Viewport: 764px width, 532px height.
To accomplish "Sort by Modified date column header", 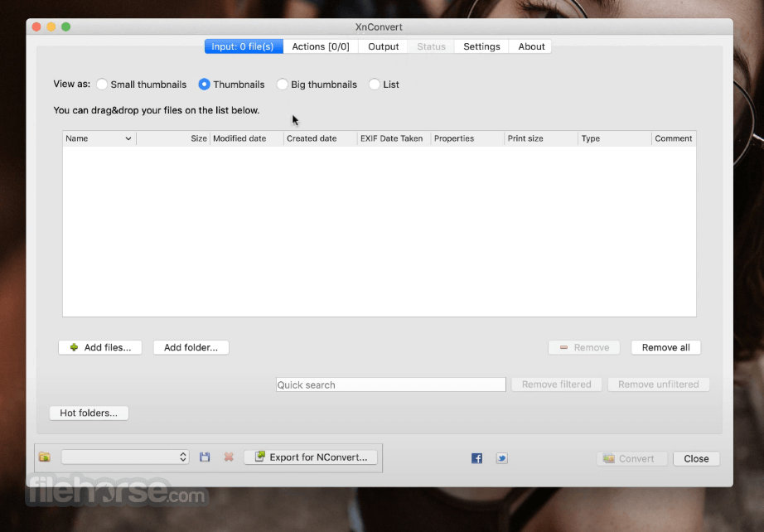I will click(247, 138).
